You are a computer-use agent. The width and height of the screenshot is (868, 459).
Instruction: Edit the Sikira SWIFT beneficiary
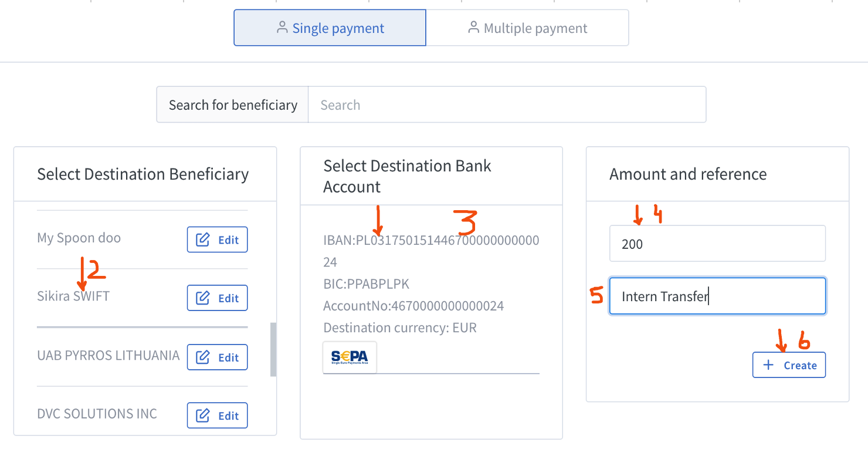(x=218, y=298)
